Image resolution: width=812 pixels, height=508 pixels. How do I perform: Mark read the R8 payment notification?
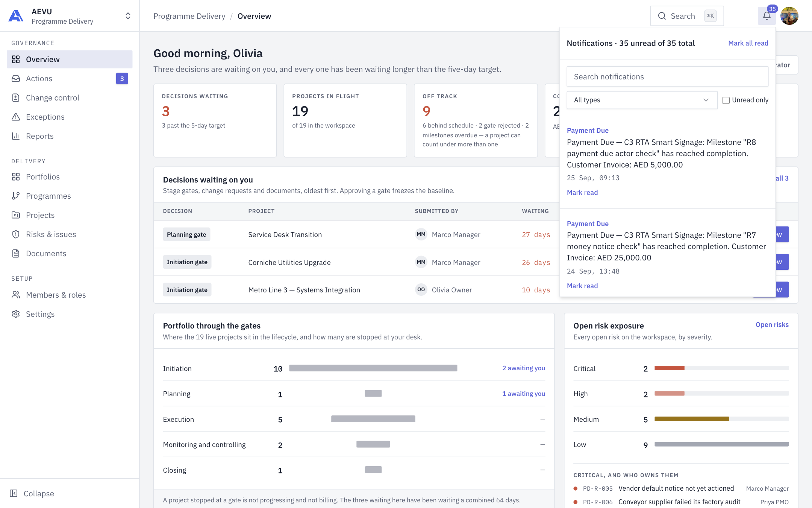point(582,193)
